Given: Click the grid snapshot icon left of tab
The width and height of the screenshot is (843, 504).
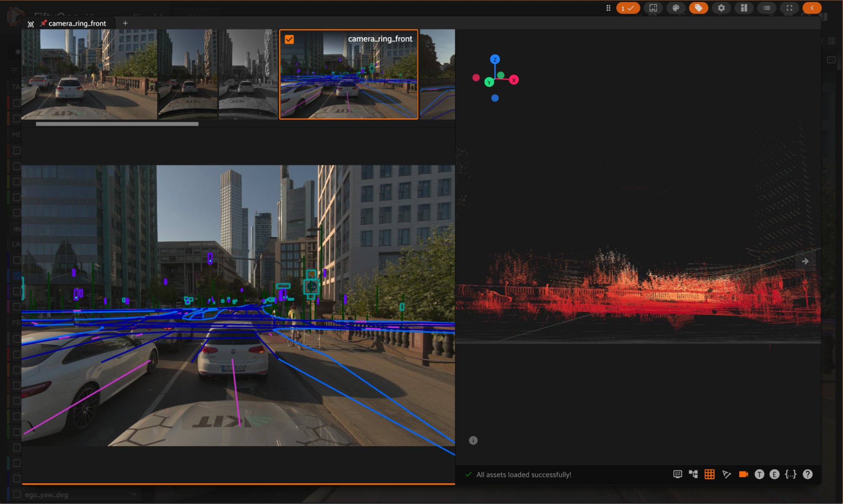Looking at the screenshot, I should pos(30,24).
